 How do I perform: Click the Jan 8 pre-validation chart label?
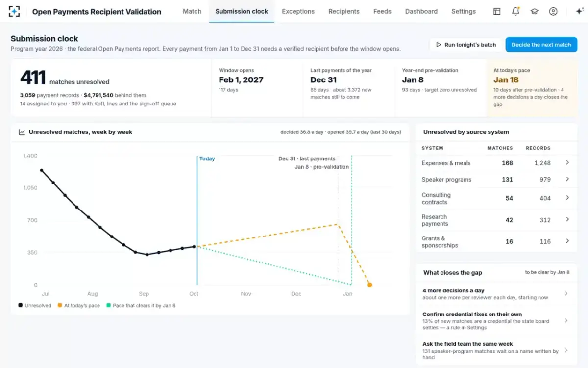(322, 167)
